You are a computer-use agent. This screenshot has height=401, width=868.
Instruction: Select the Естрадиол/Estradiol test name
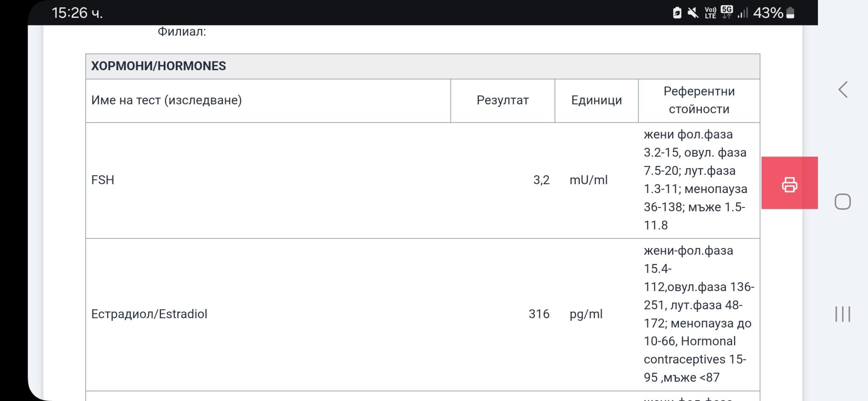(149, 314)
